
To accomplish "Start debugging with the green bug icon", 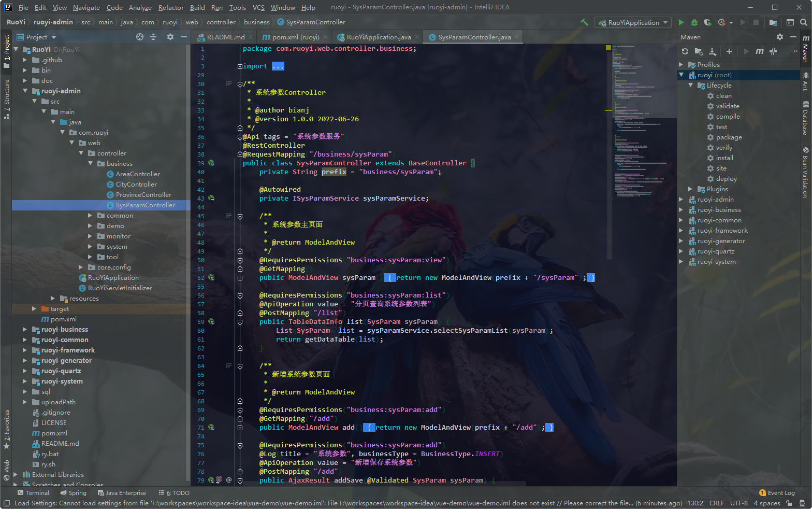I will pyautogui.click(x=694, y=22).
